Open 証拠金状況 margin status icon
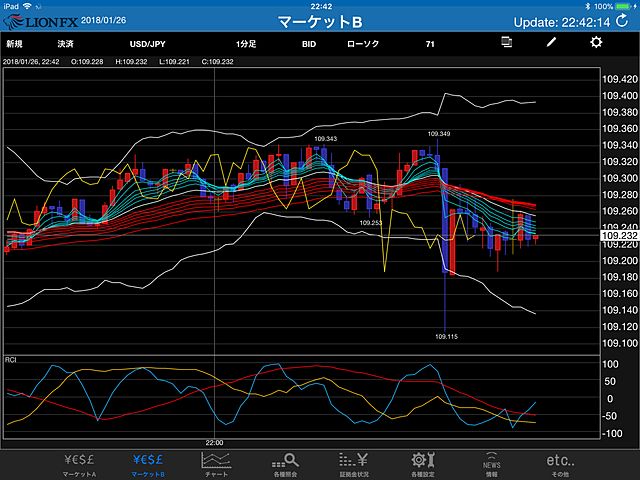Screen dimensions: 640x480 tap(355, 463)
